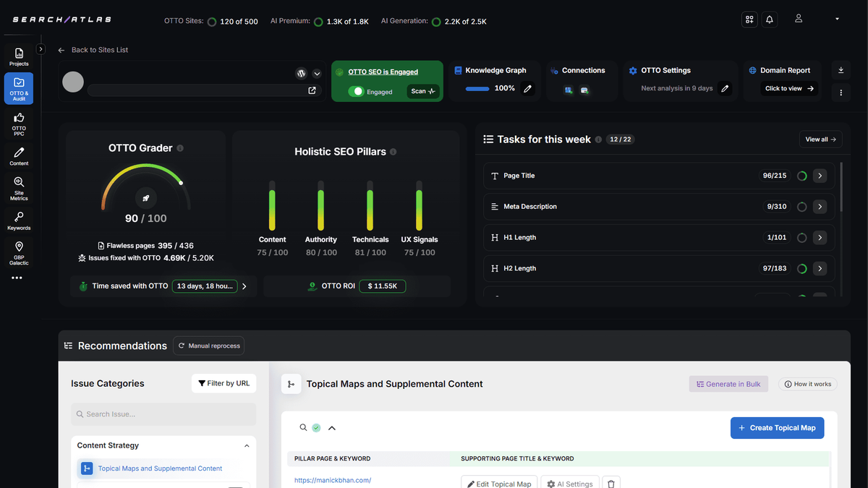Image resolution: width=868 pixels, height=488 pixels.
Task: Collapse topical map list with up chevron
Action: point(332,428)
